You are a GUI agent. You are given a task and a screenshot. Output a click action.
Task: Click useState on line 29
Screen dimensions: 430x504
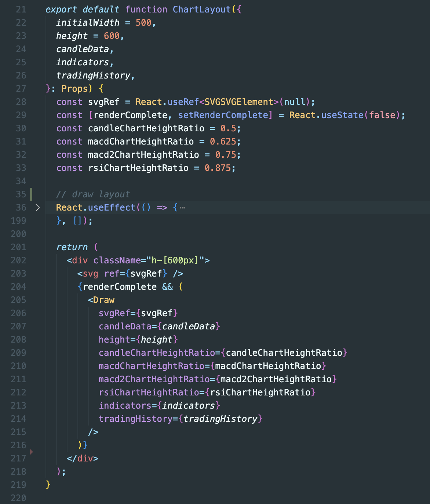coord(342,115)
